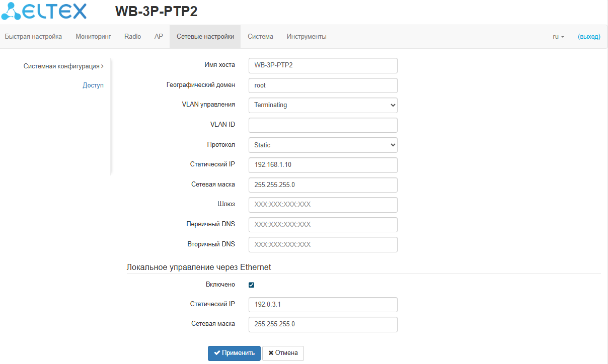This screenshot has width=608, height=364.
Task: Open the ru language selector
Action: tap(558, 37)
